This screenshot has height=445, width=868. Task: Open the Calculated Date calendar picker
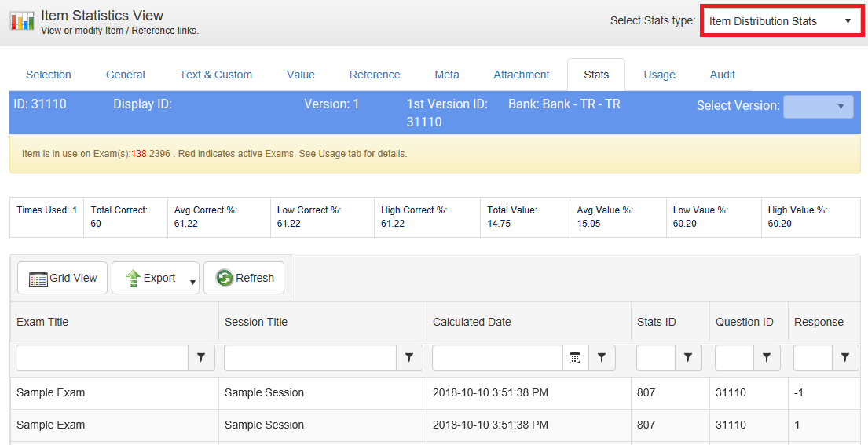pyautogui.click(x=575, y=358)
